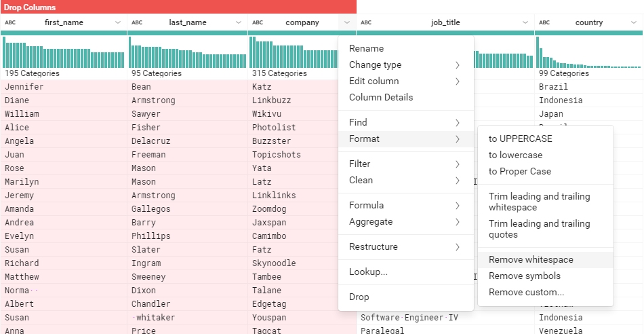Choose Remove whitespace in the Format submenu
Screen dimensions: 644x334
(x=531, y=260)
